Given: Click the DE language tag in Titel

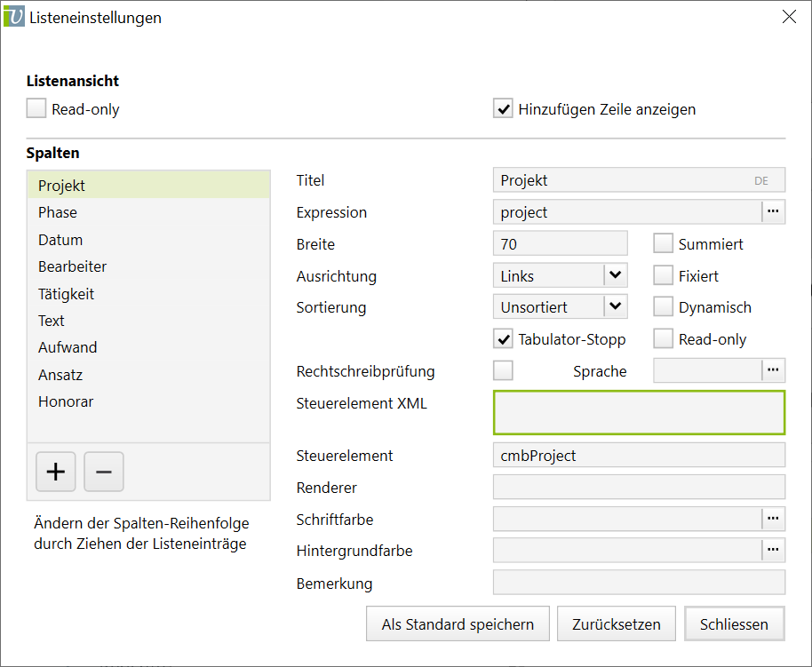Looking at the screenshot, I should click(761, 180).
